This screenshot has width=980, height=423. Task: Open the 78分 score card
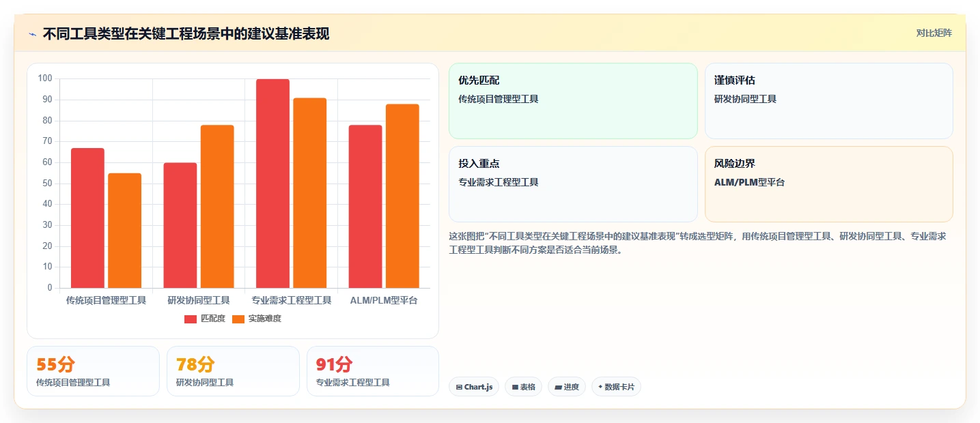tap(233, 371)
